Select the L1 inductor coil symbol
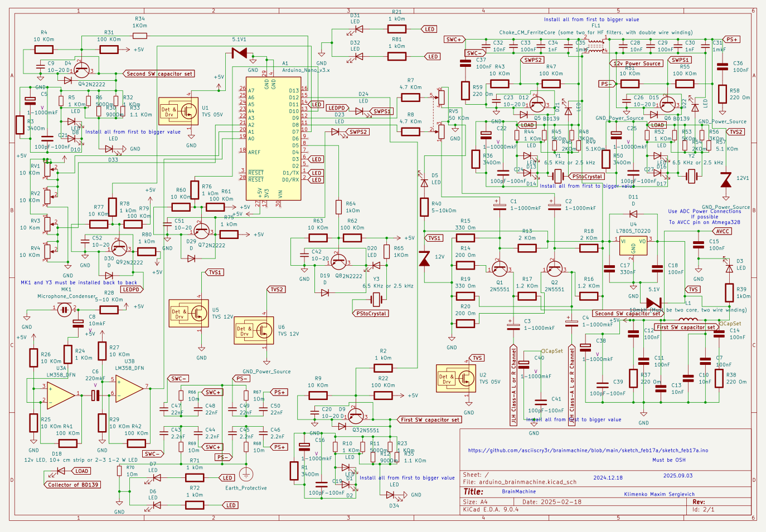The width and height of the screenshot is (766, 532). point(689,320)
